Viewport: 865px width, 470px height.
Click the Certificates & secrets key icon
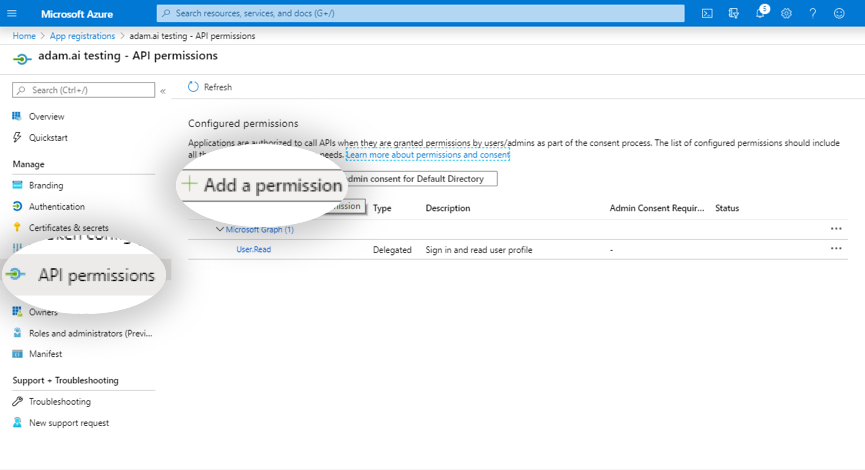point(17,227)
